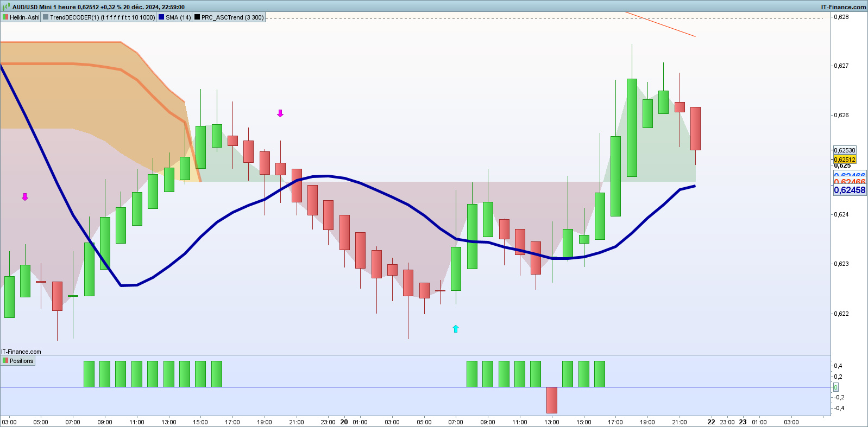Image resolution: width=868 pixels, height=427 pixels.
Task: Open the Heikin-Ashi legend label
Action: 24,17
